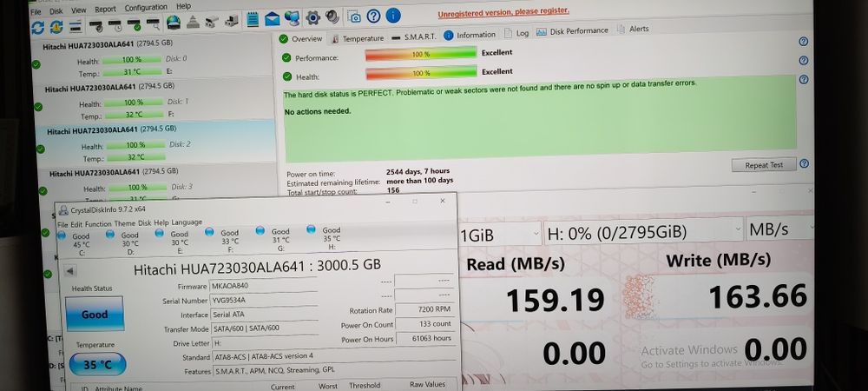
Task: Click the Read value 159.19
Action: pos(556,301)
